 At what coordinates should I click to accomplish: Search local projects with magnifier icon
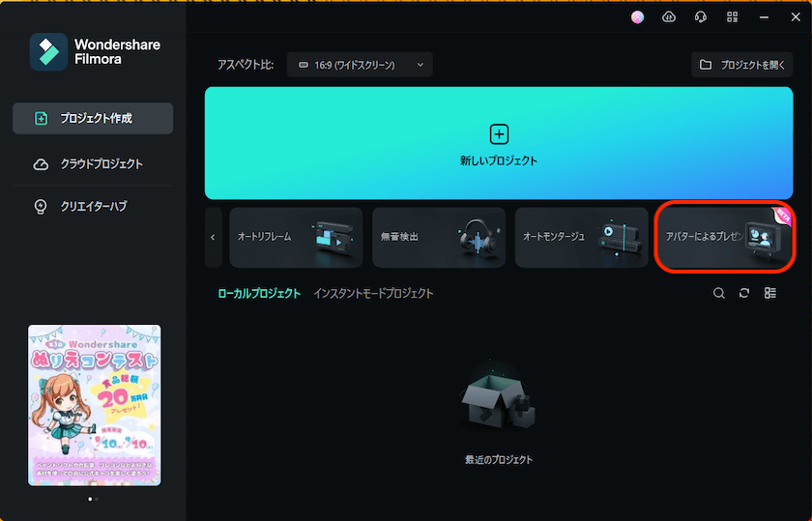coord(719,293)
